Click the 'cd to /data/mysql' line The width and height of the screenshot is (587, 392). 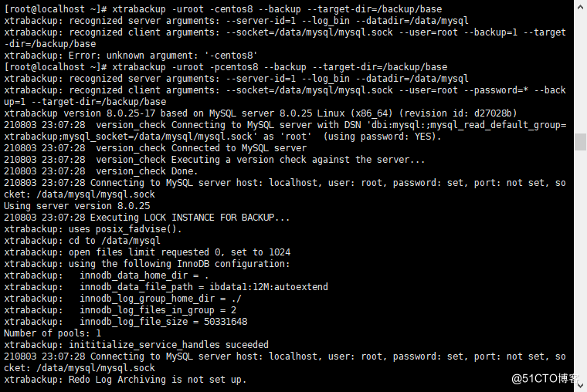click(82, 241)
